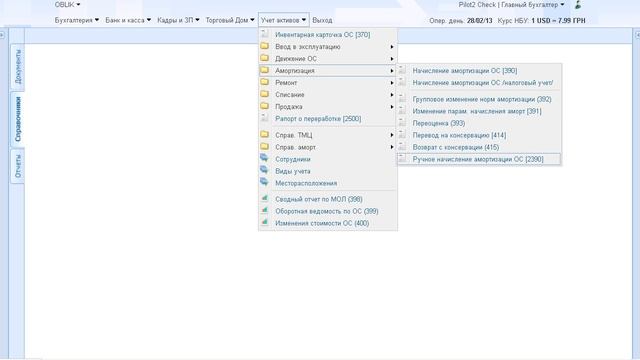
Task: Open the Pilot2 Check user dropdown
Action: click(511, 5)
